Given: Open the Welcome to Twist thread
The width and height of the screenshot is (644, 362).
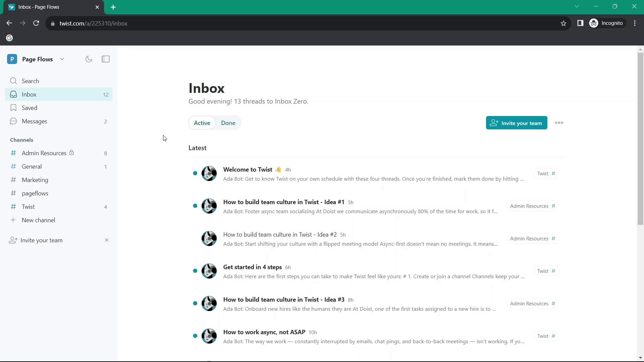Looking at the screenshot, I should point(248,169).
